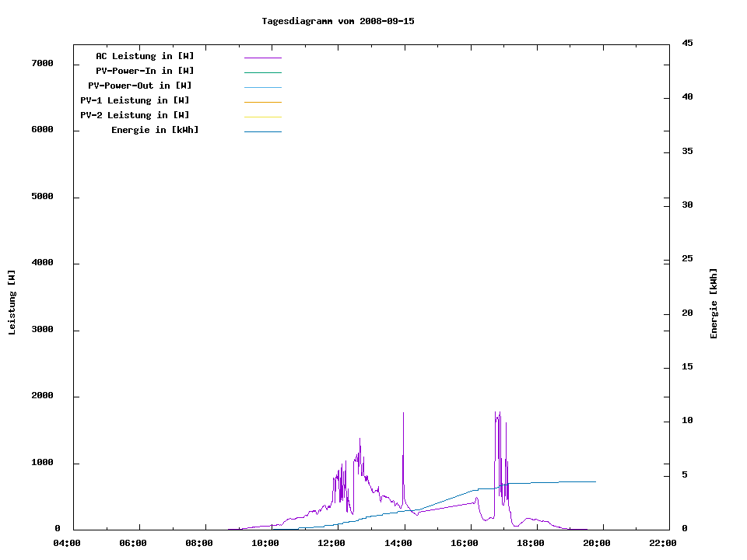Pick the PV-1 Leistung in [W] legend text
Screen dimensions: 747x560
pos(135,100)
